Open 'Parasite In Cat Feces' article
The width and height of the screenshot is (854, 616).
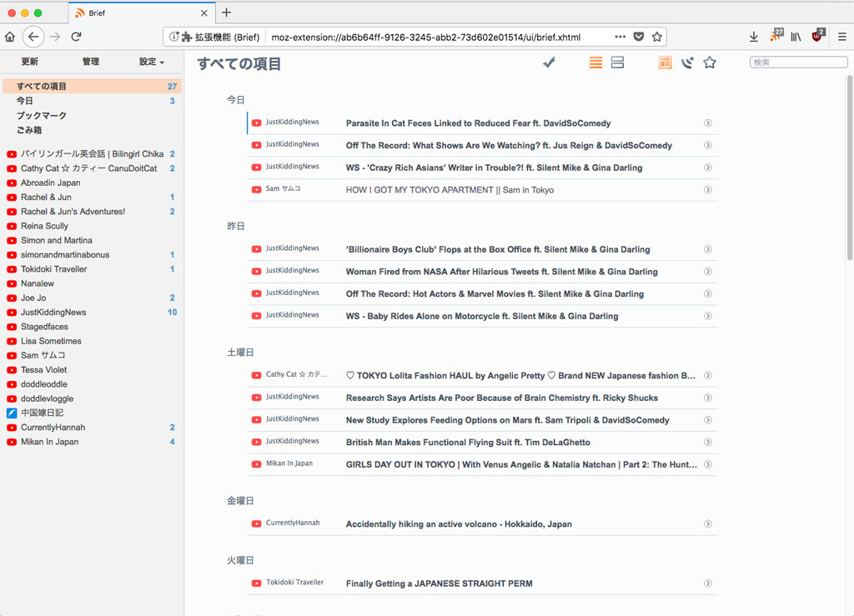478,123
